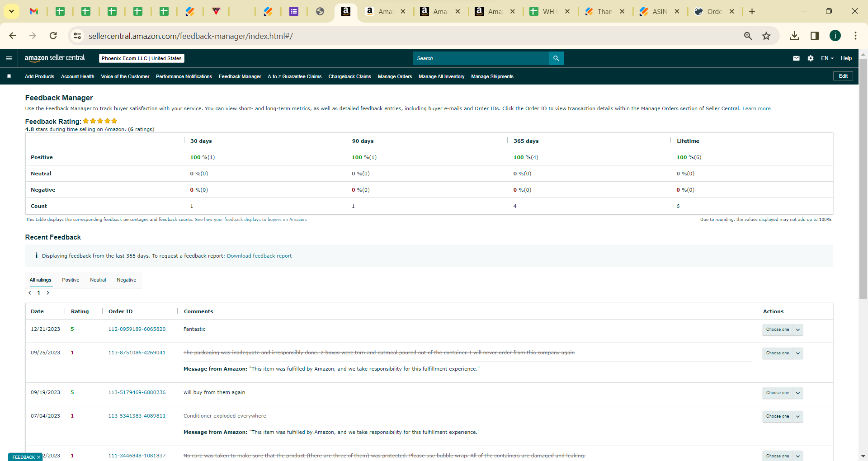
Task: Open Performance Notifications
Action: coord(184,77)
